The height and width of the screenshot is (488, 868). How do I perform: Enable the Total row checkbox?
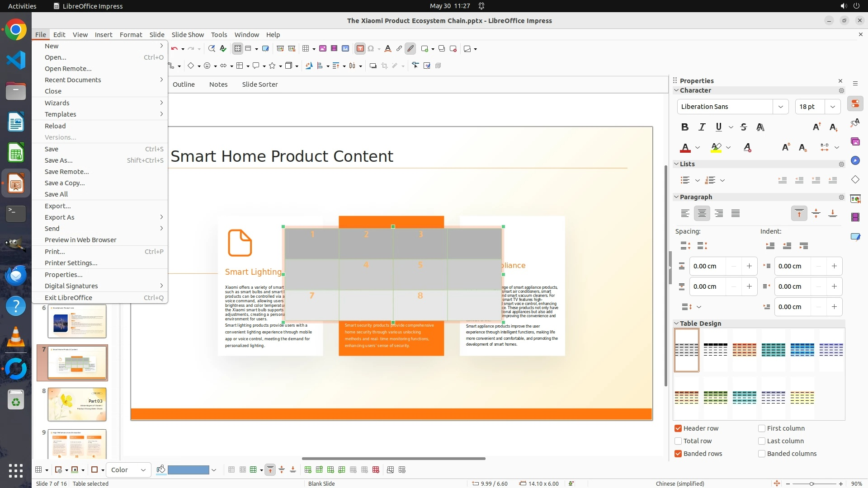[678, 441]
